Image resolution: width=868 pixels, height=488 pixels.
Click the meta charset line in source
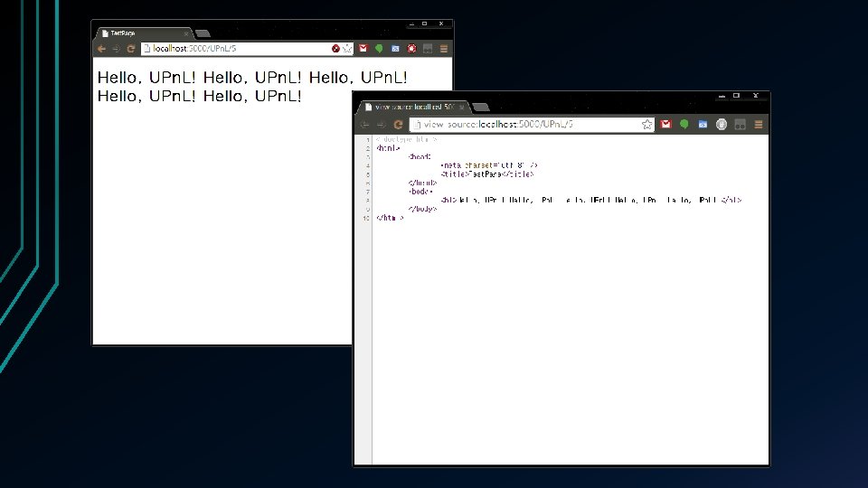coord(489,165)
